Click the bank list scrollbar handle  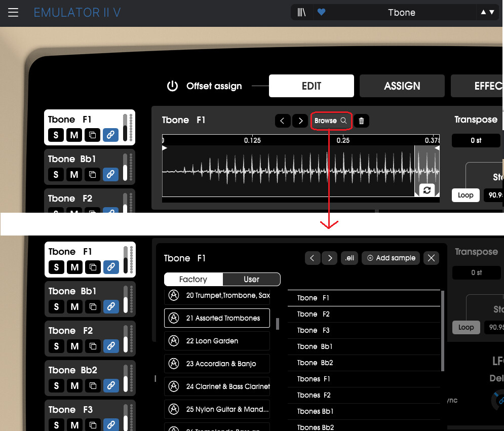[x=277, y=324]
